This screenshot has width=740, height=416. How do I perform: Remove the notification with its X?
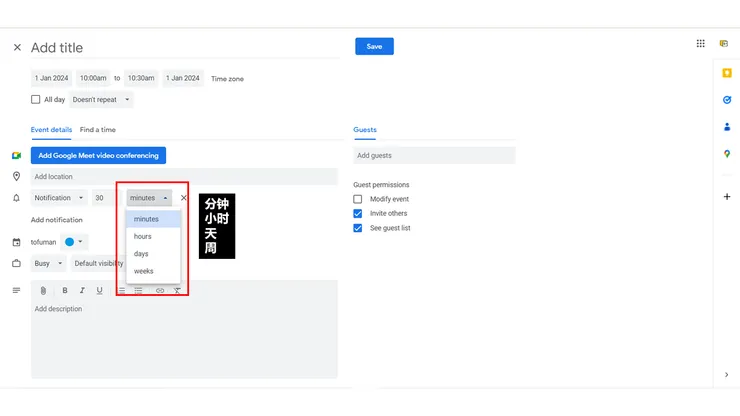point(184,198)
